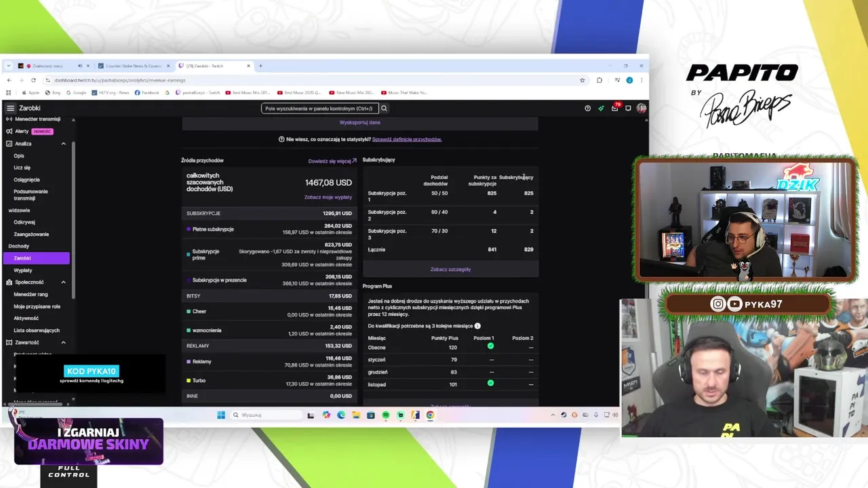Open Podsumowanie transmisji in the sidebar

tap(31, 195)
